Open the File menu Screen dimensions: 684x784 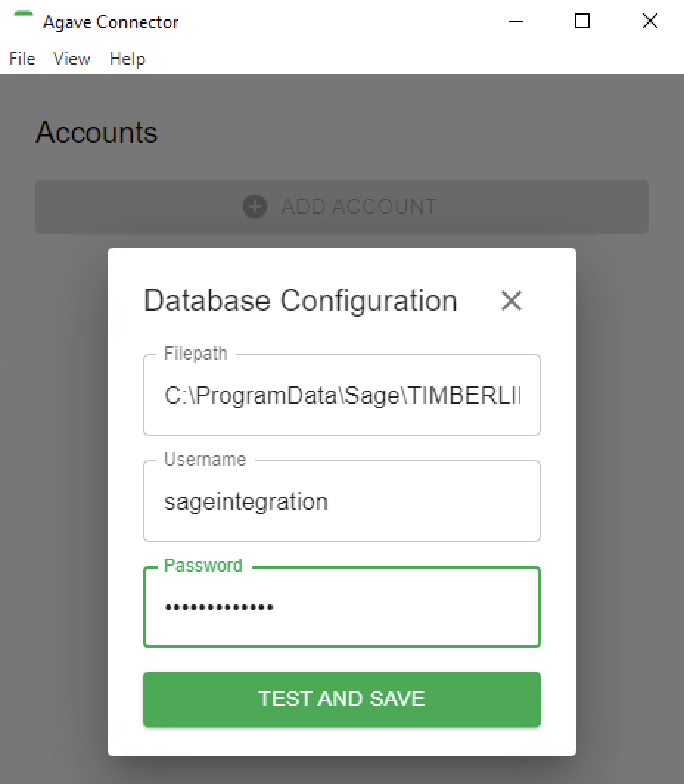(23, 59)
